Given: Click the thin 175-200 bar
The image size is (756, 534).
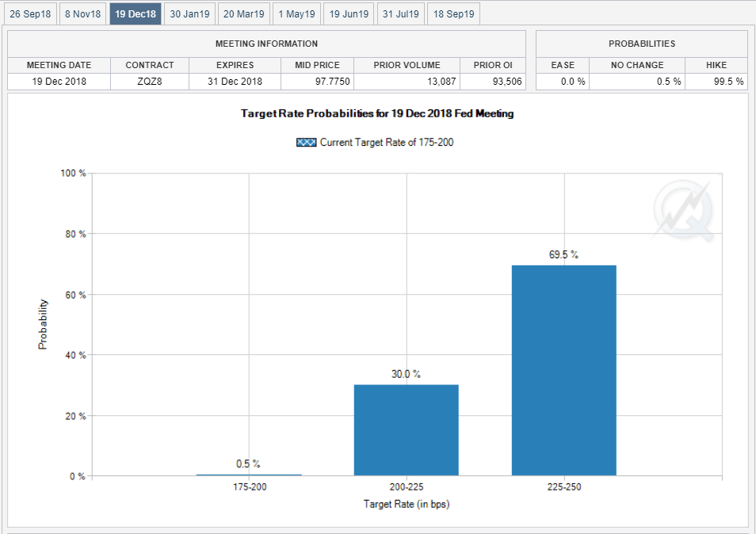Looking at the screenshot, I should tap(249, 475).
